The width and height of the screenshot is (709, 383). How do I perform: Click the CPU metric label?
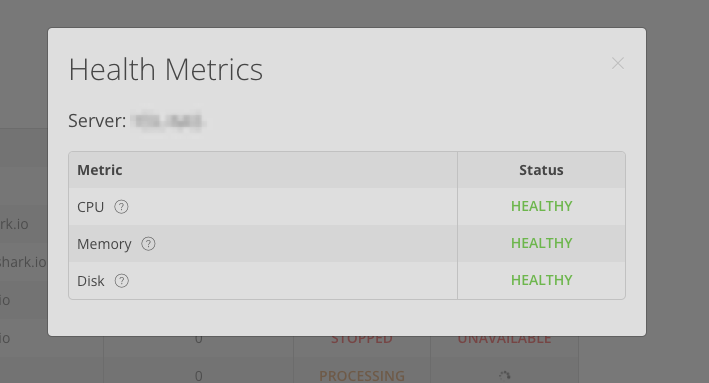click(90, 207)
